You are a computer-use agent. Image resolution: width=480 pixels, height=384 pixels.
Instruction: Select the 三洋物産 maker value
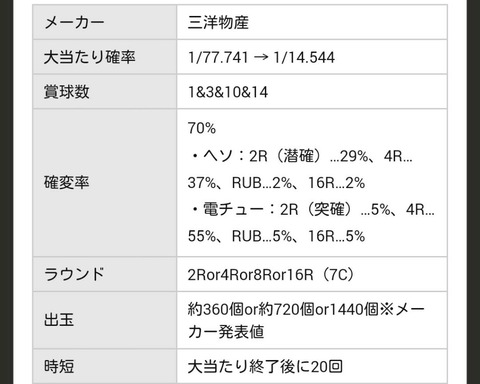(218, 23)
